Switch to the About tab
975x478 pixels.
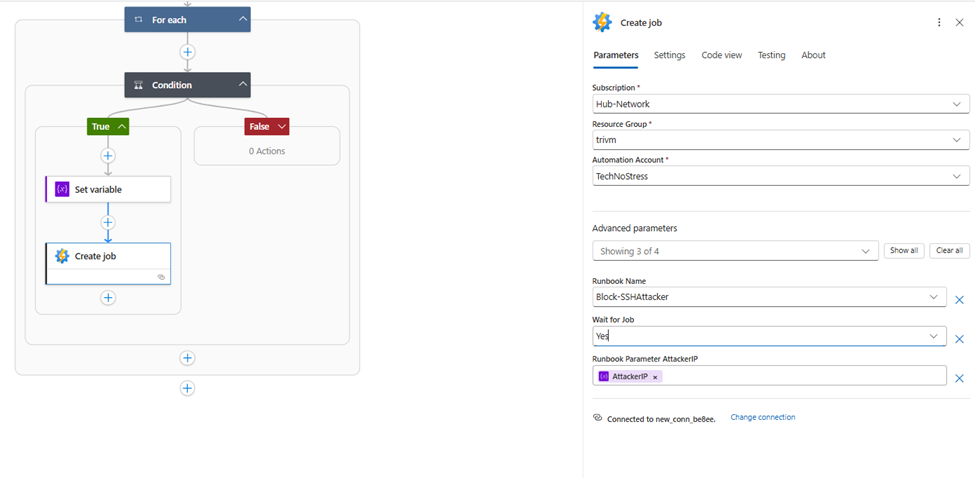(813, 55)
